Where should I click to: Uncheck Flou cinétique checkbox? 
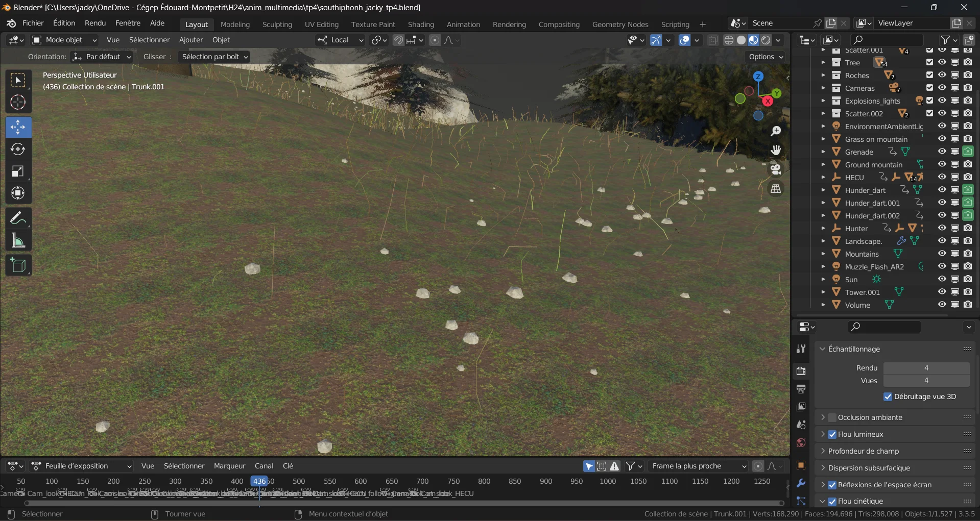(x=832, y=501)
